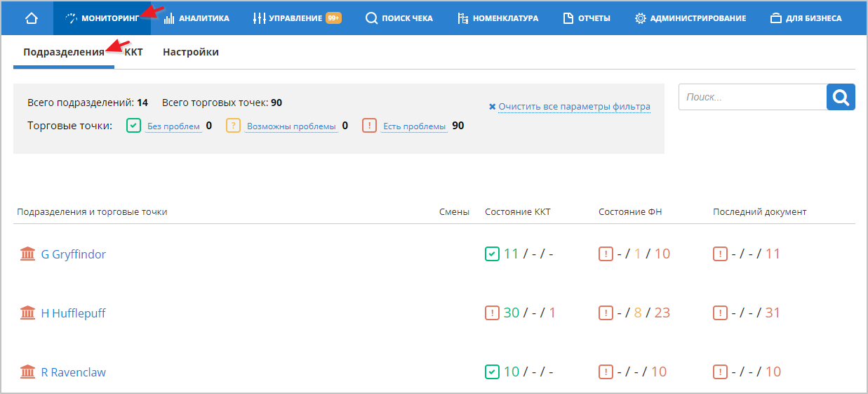Click the home icon in navigation bar
This screenshot has height=394, width=868.
[x=31, y=18]
